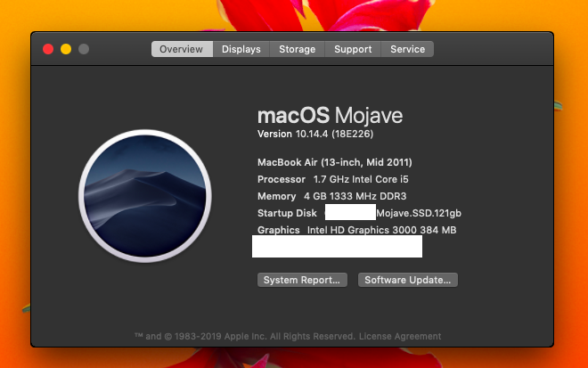This screenshot has height=368, width=588.
Task: Switch to the Overview tab
Action: (182, 49)
